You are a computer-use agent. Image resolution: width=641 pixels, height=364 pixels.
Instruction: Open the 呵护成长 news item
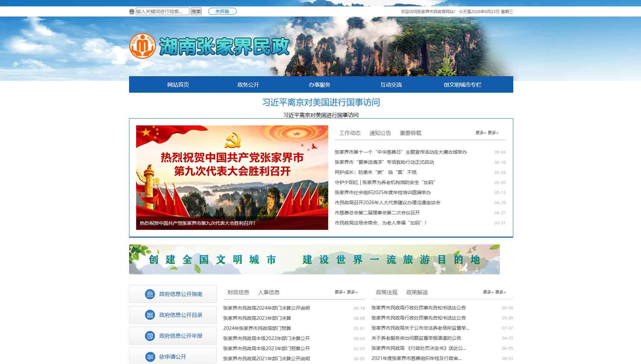pyautogui.click(x=375, y=172)
